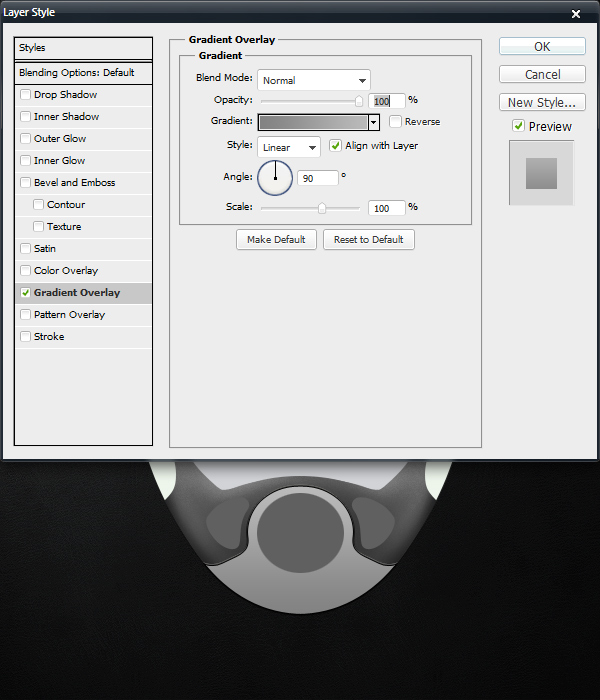Click the Cancel button
The image size is (600, 700).
542,74
